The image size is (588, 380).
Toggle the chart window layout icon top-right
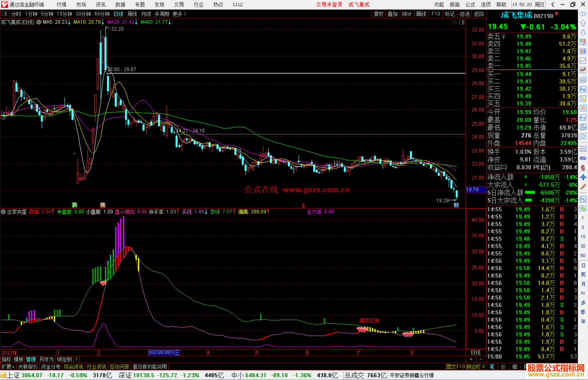coord(462,22)
